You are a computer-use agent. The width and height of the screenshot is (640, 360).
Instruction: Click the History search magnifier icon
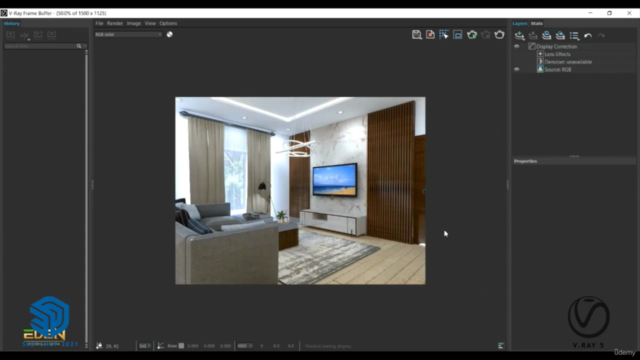point(79,46)
